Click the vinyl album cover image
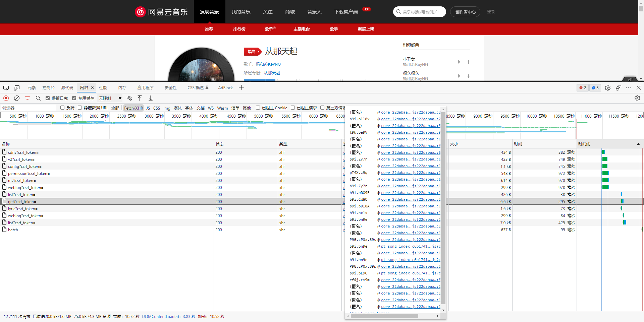This screenshot has height=322, width=644. click(x=201, y=65)
